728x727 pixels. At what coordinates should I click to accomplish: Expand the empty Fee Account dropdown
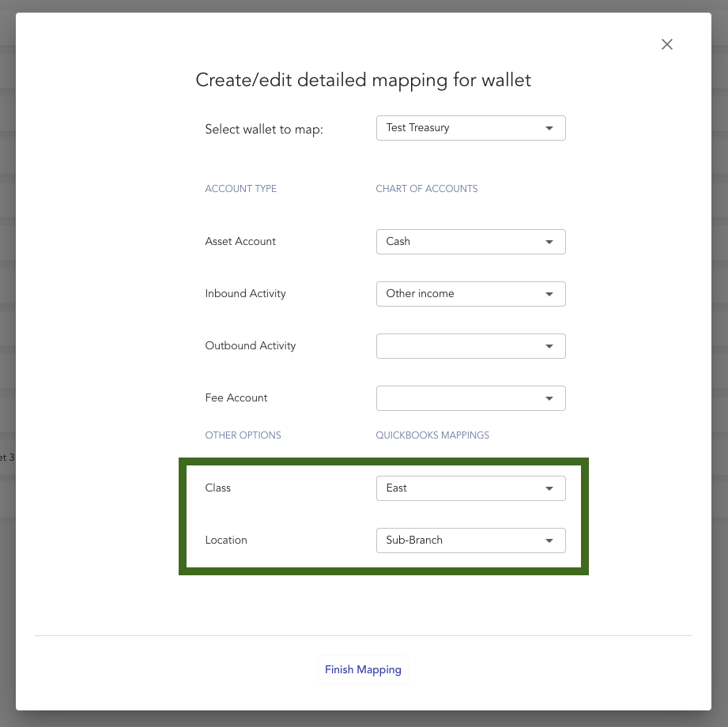(x=470, y=398)
